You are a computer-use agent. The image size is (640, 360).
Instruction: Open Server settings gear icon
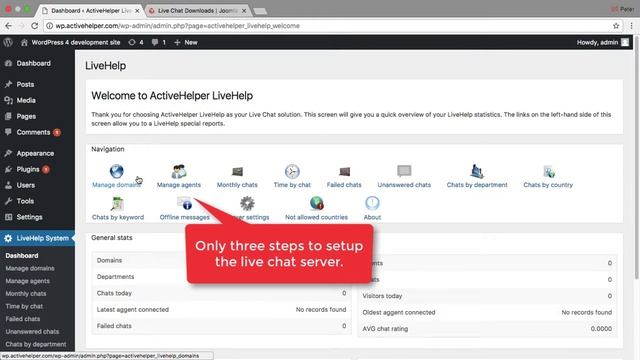click(247, 203)
